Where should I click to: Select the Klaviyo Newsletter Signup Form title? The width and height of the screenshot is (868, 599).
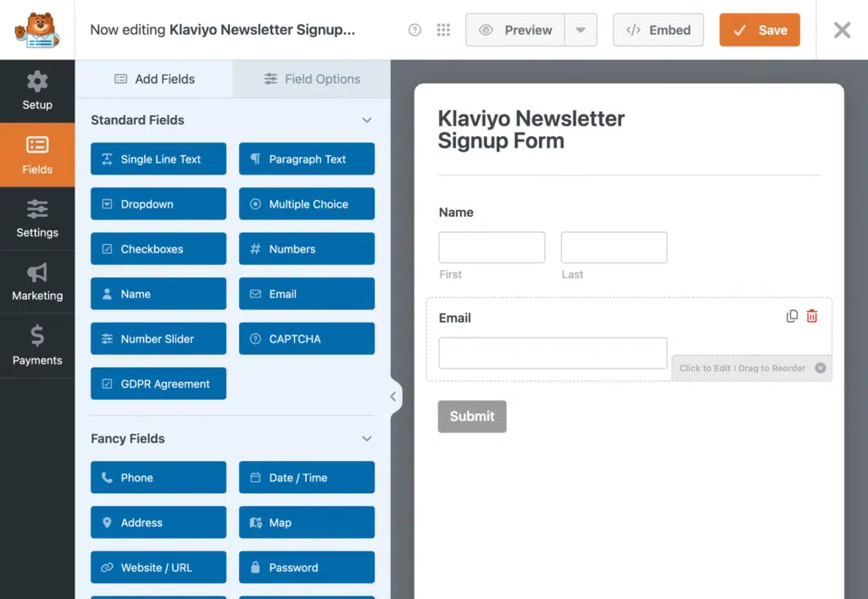(531, 130)
